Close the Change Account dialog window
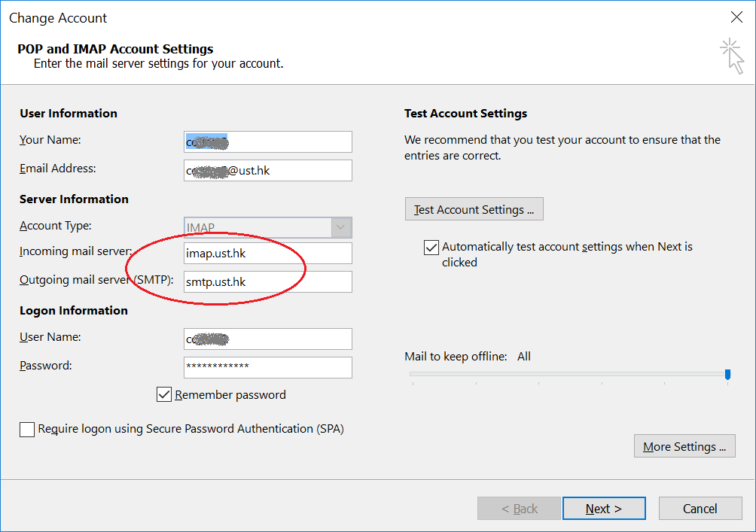This screenshot has height=532, width=756. [x=736, y=17]
